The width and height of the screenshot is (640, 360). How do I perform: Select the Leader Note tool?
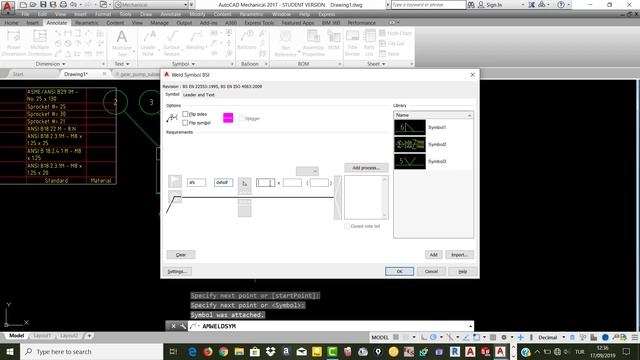tap(148, 43)
